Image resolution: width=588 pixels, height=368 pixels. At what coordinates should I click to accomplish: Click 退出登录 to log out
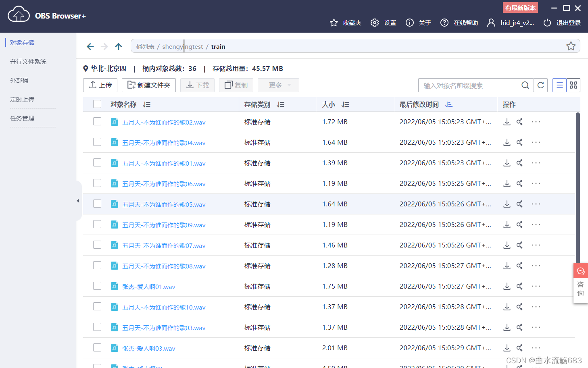[562, 23]
